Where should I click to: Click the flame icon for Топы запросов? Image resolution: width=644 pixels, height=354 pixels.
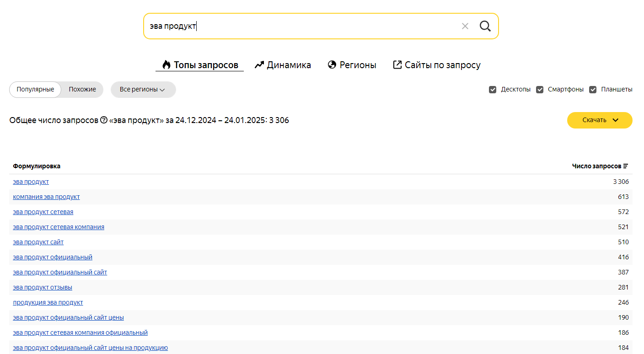tap(166, 65)
